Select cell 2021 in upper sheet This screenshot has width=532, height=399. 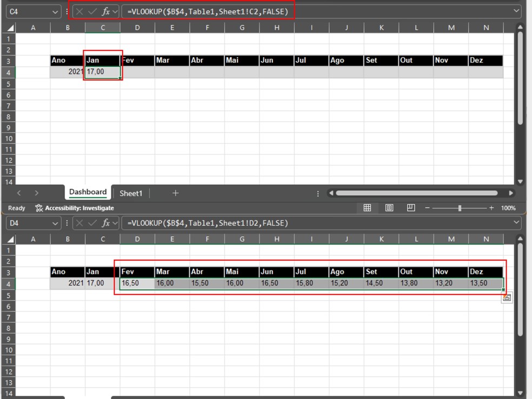(67, 72)
